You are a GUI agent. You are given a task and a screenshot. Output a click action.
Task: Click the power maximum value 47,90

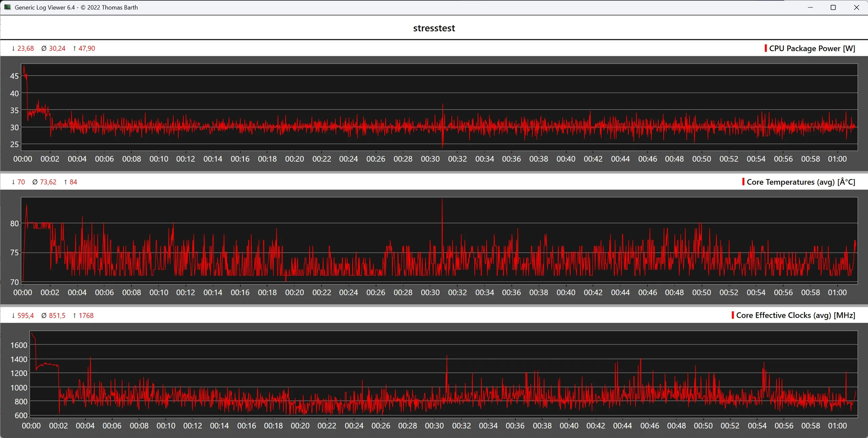click(87, 48)
